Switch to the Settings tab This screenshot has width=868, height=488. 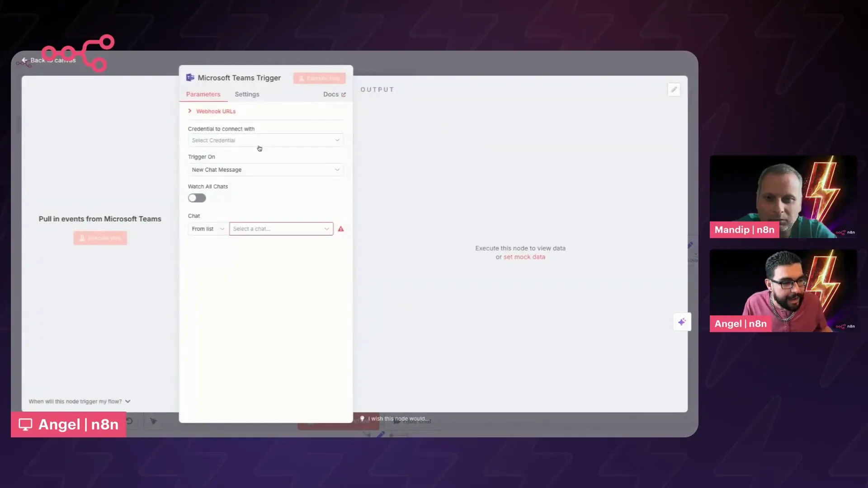pos(247,94)
